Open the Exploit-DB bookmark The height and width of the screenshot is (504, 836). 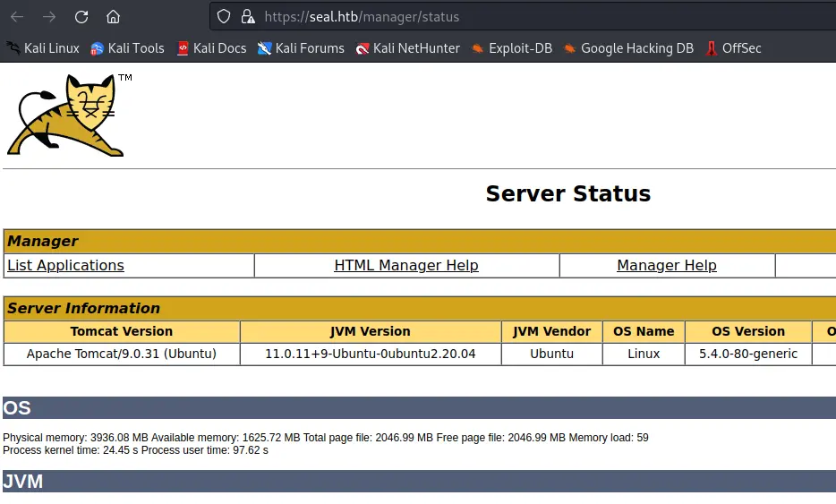tap(512, 48)
